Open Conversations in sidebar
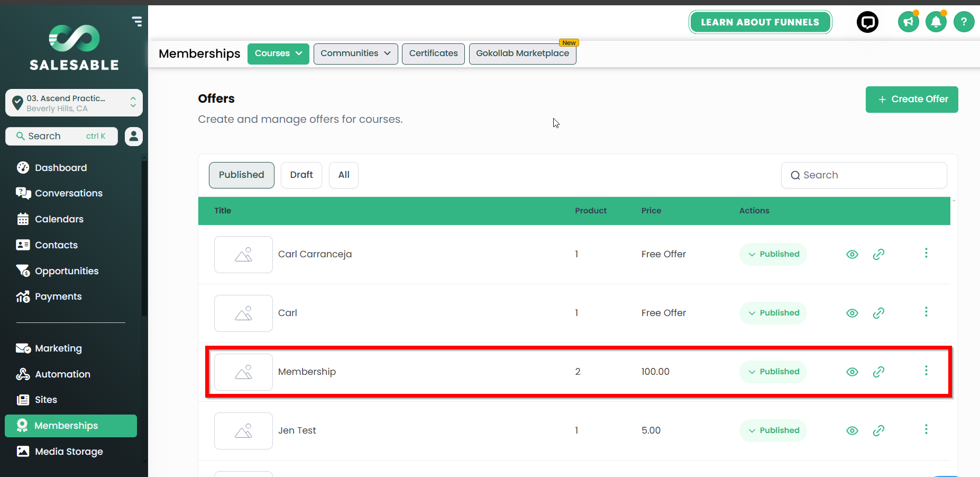This screenshot has width=980, height=477. pos(69,193)
